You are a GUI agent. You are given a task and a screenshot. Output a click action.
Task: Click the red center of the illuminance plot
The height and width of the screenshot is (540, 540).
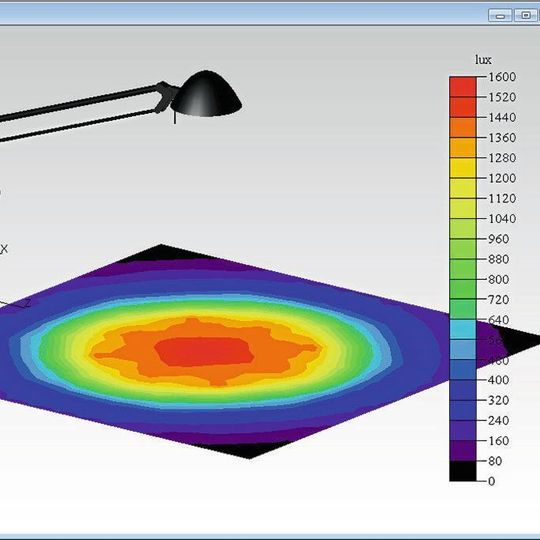[205, 351]
